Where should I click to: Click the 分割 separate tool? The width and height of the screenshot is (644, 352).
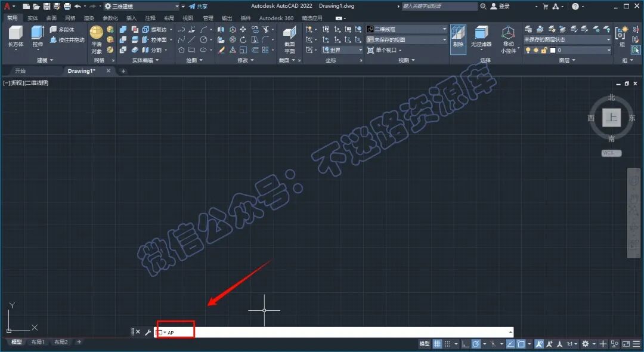coord(153,50)
